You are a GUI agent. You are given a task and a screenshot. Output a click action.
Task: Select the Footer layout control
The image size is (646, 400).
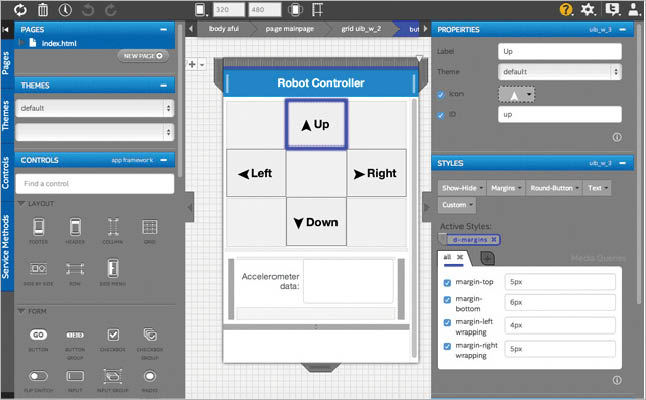pos(39,231)
